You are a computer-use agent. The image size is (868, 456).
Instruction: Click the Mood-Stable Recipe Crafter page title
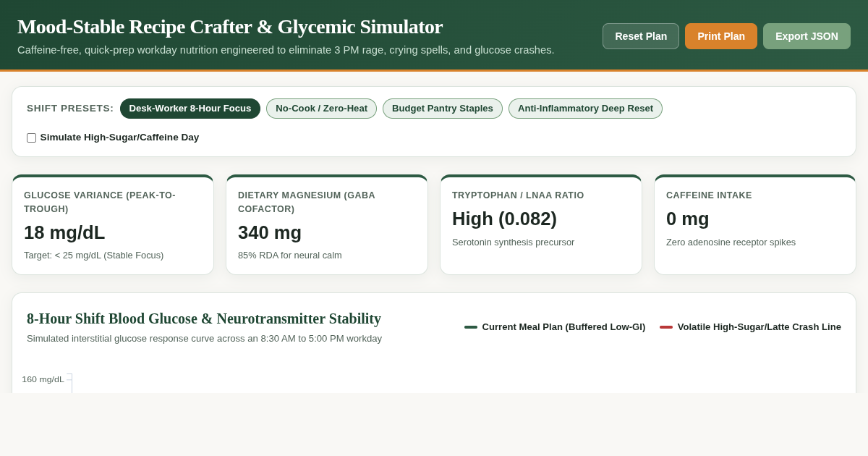pyautogui.click(x=230, y=27)
